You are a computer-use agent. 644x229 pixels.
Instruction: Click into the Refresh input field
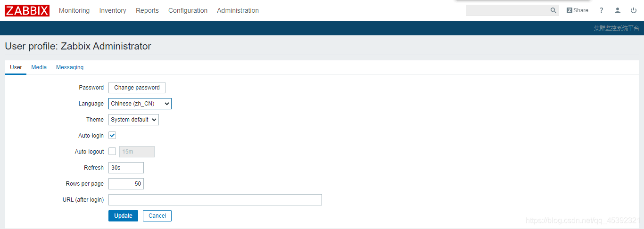126,168
